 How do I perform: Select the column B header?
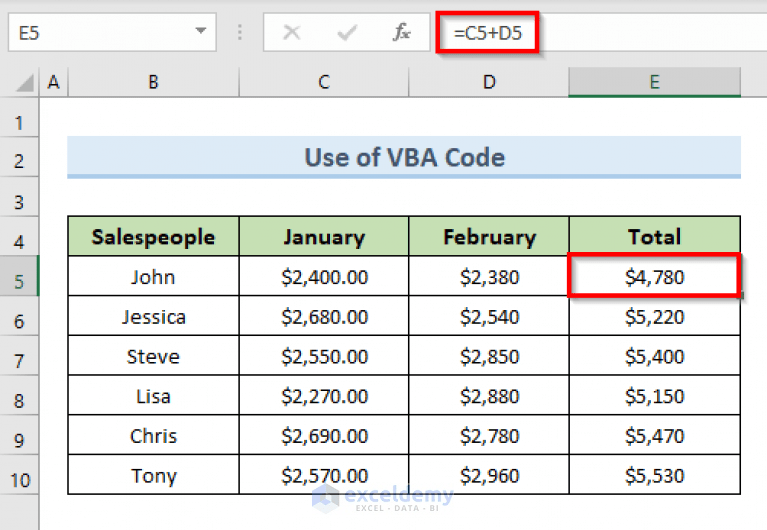(x=153, y=82)
